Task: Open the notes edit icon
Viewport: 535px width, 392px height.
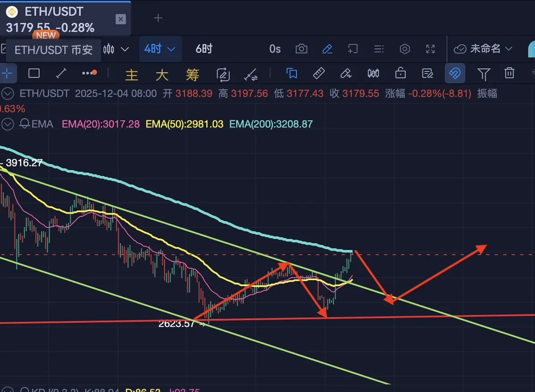Action: point(427,73)
